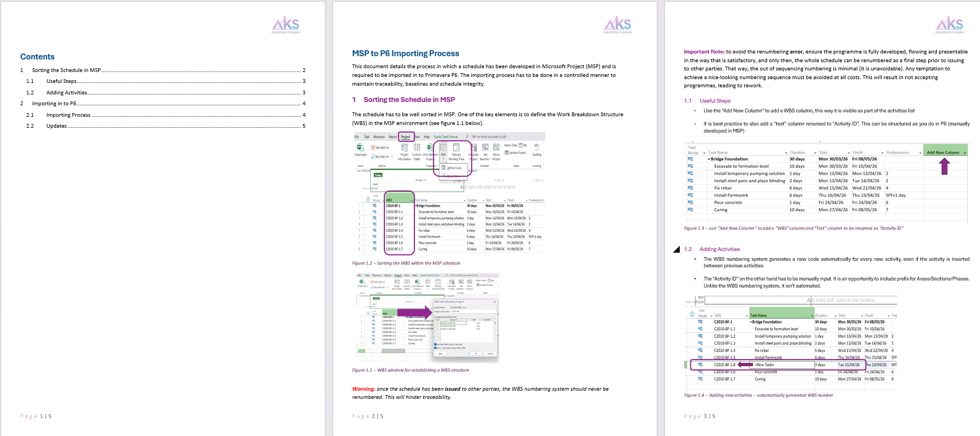980x436 pixels.
Task: Open the 'Updates' contents entry
Action: 166,126
